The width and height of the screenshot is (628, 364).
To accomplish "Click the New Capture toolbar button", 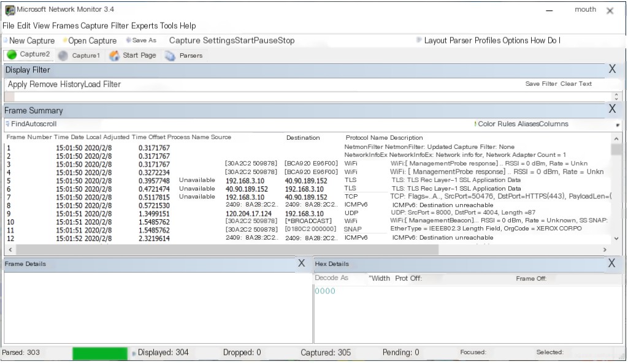I will pyautogui.click(x=29, y=40).
